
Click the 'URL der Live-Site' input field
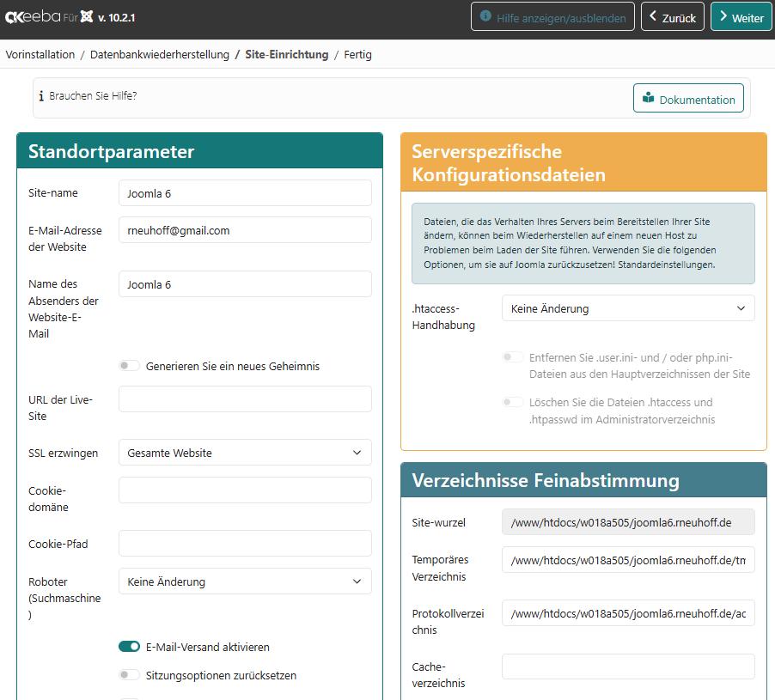[x=245, y=399]
